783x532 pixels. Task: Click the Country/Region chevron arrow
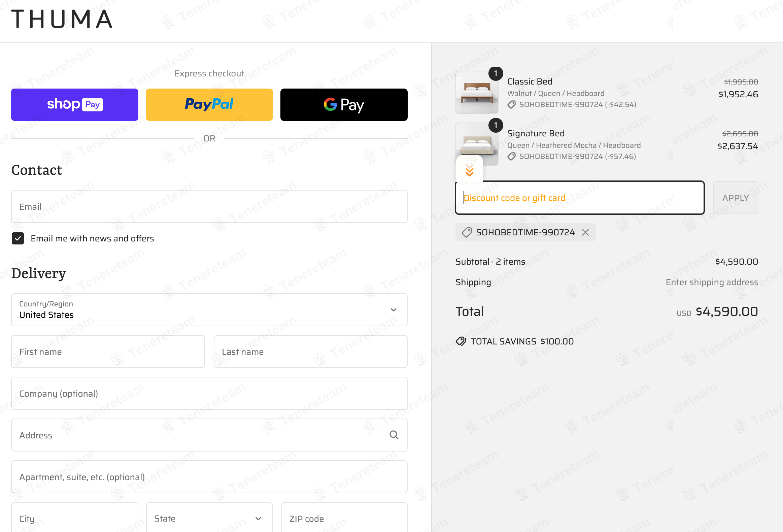(x=394, y=310)
